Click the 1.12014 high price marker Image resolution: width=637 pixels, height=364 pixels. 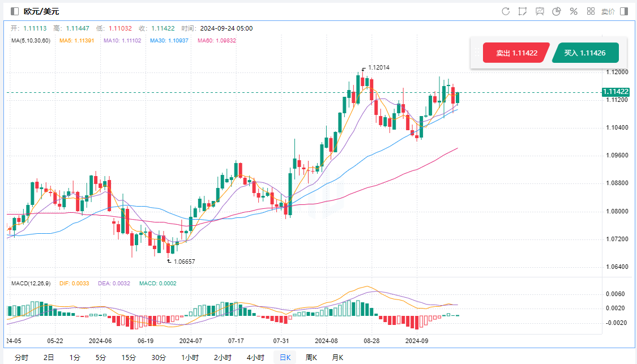[378, 67]
